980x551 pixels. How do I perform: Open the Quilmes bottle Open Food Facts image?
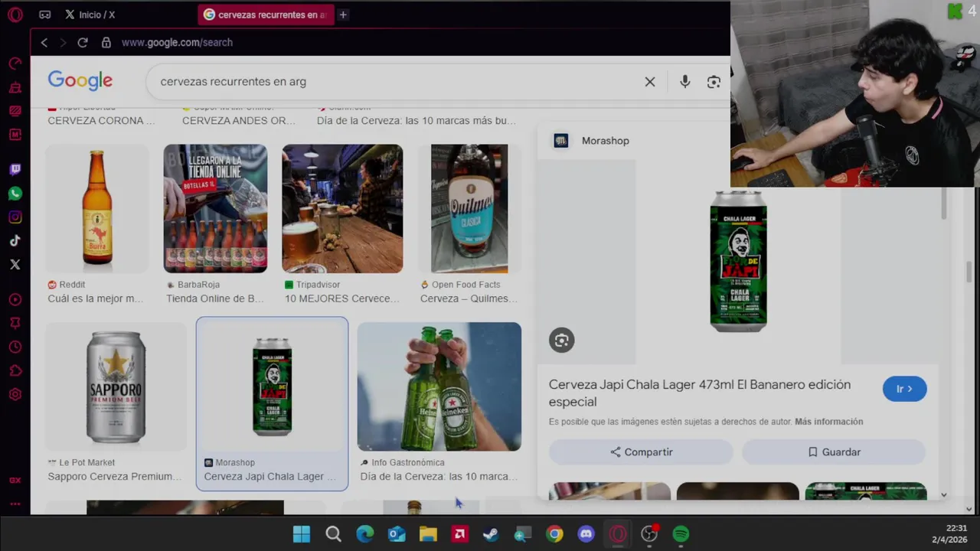click(x=469, y=208)
